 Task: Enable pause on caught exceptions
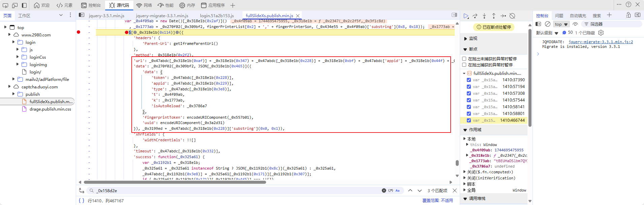[x=464, y=65]
